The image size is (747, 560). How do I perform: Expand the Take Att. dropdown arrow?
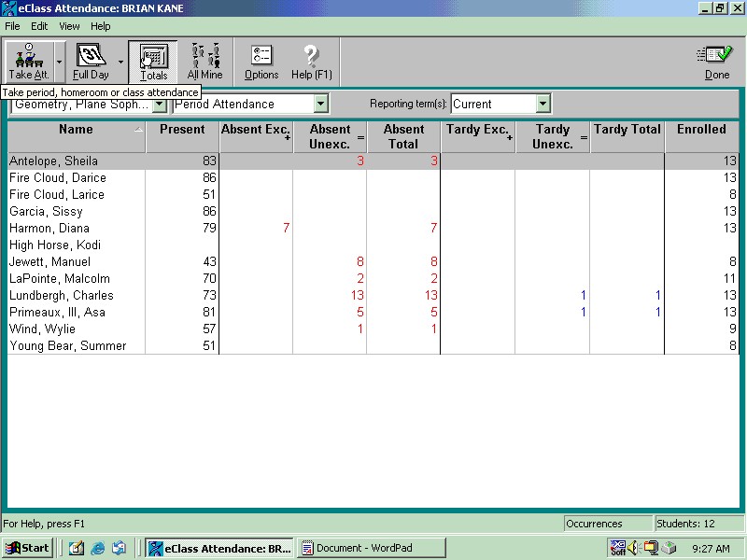[x=60, y=62]
